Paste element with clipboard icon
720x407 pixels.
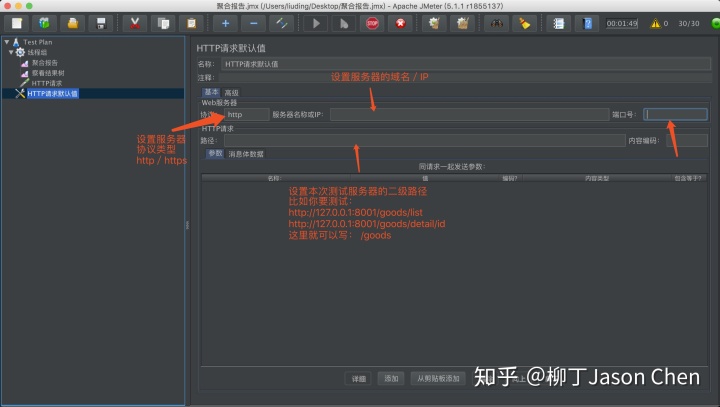click(x=191, y=23)
